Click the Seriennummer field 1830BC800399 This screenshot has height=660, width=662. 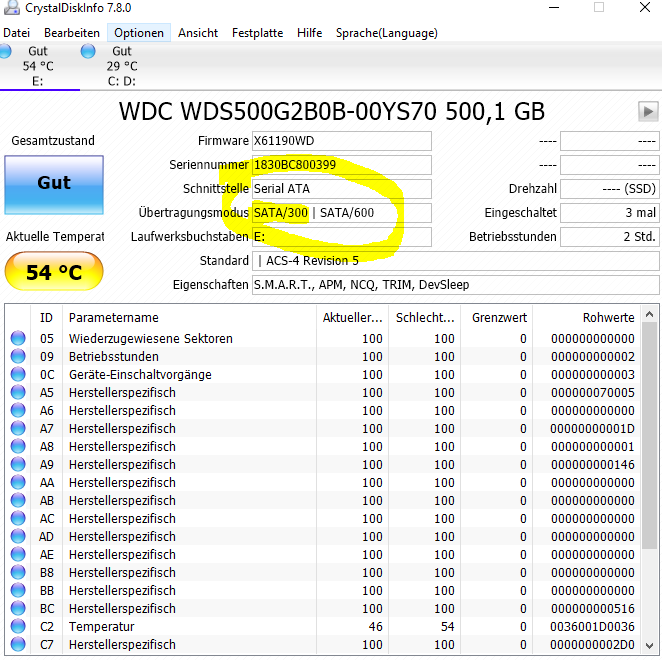click(x=342, y=165)
